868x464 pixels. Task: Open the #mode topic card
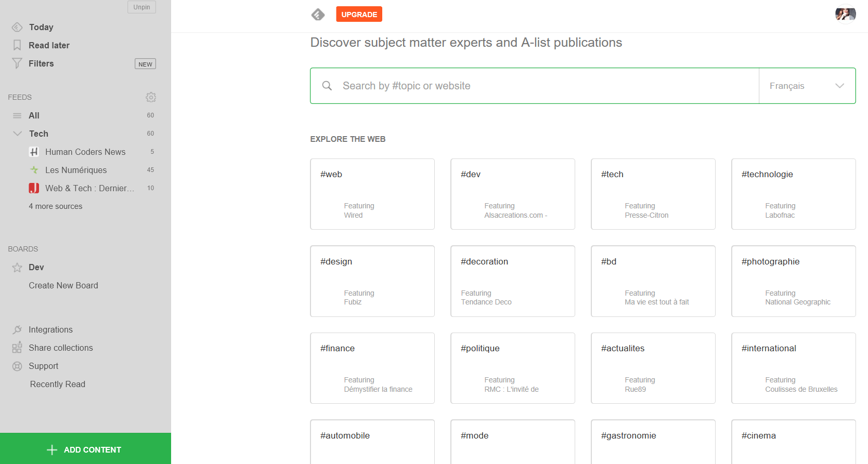513,442
